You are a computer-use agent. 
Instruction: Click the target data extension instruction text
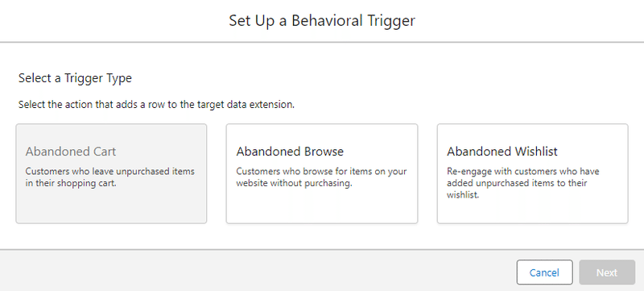156,105
